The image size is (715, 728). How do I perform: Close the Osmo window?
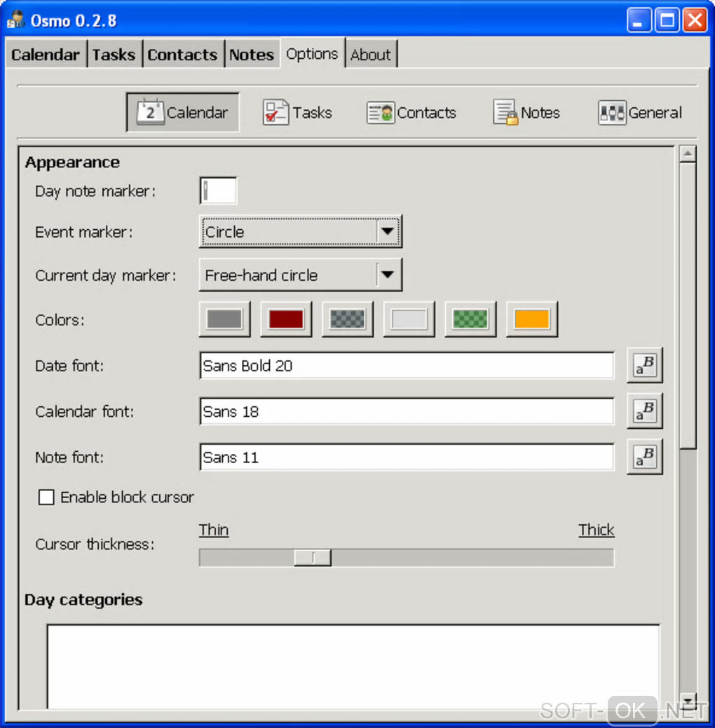click(x=695, y=20)
